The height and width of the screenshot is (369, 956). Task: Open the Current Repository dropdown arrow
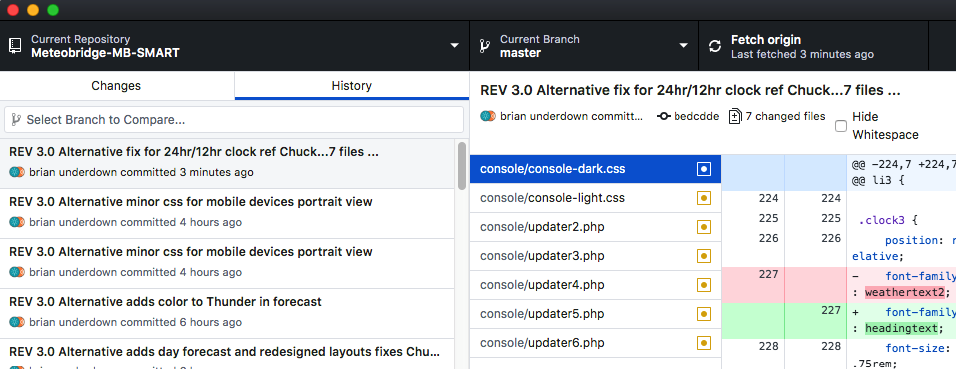tap(454, 46)
